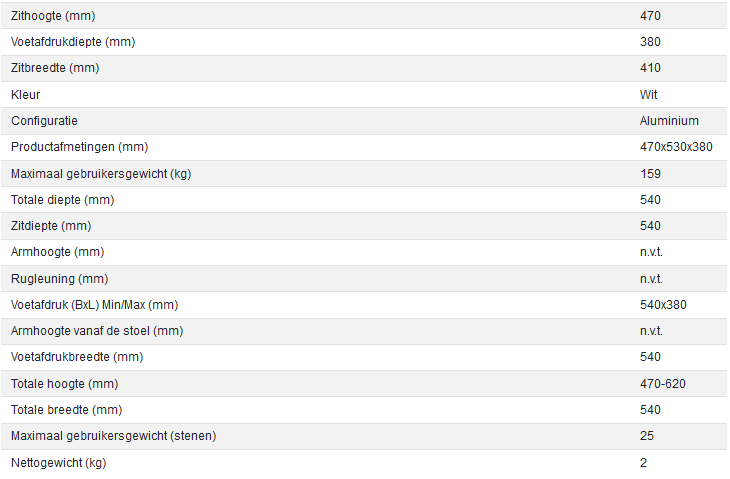Click the Voetafdruk (BxL) Min/Max label
Viewport: 730px width, 479px height.
pos(94,304)
